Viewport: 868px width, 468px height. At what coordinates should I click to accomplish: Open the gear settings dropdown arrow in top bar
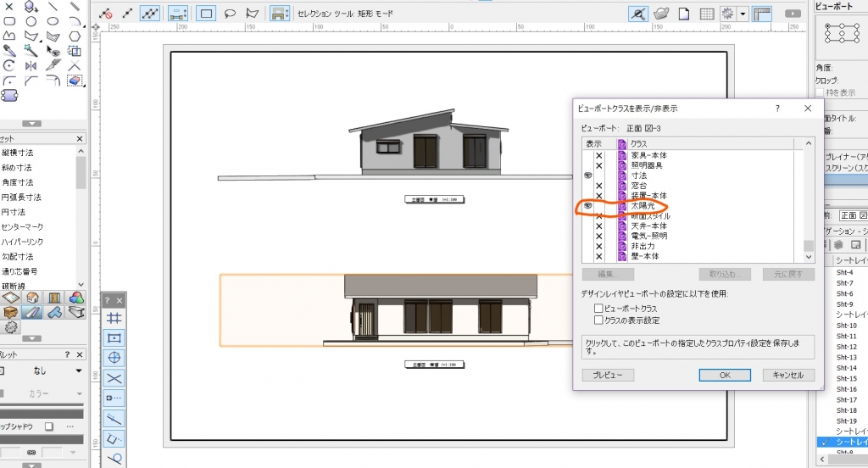[x=743, y=14]
